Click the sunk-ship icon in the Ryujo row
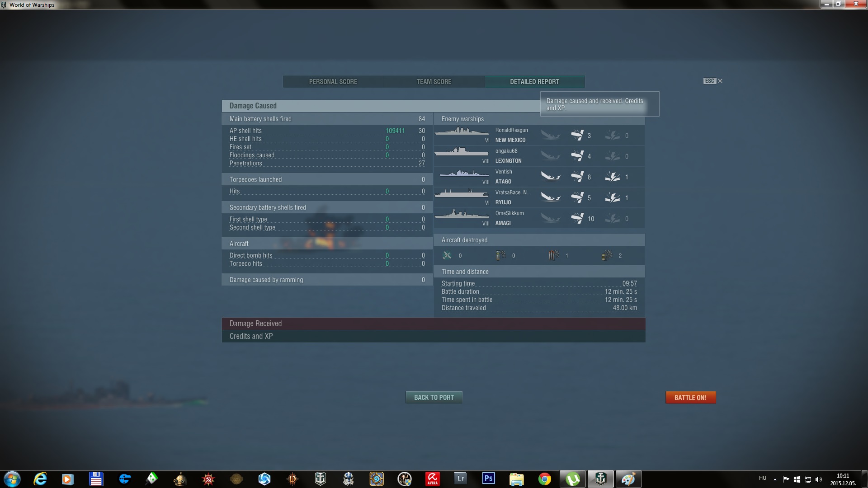This screenshot has width=868, height=488. [x=551, y=197]
